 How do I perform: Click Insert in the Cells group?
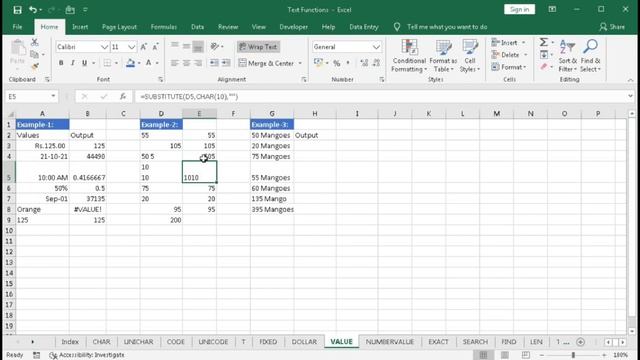click(509, 42)
